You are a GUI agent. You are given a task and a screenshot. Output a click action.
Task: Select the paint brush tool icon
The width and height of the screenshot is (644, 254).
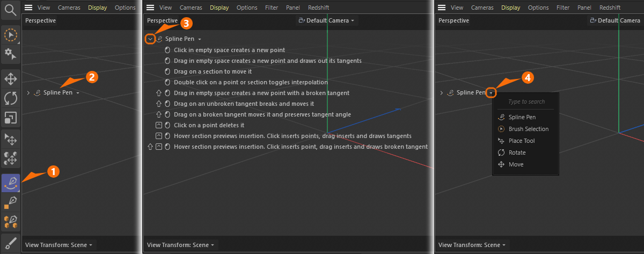click(10, 243)
